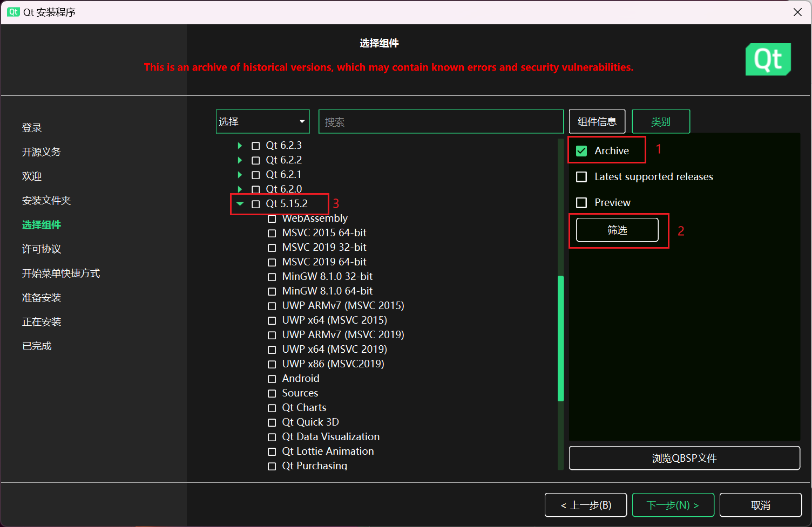Click the UWP x64 (MSVC 2015) label
This screenshot has width=812, height=527.
(335, 320)
